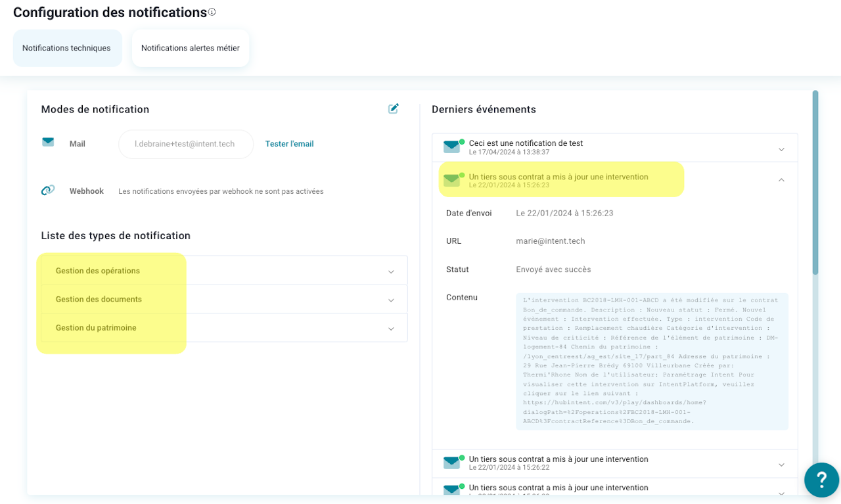This screenshot has height=504, width=841.
Task: Switch to Notifications techniques tab
Action: tap(67, 48)
